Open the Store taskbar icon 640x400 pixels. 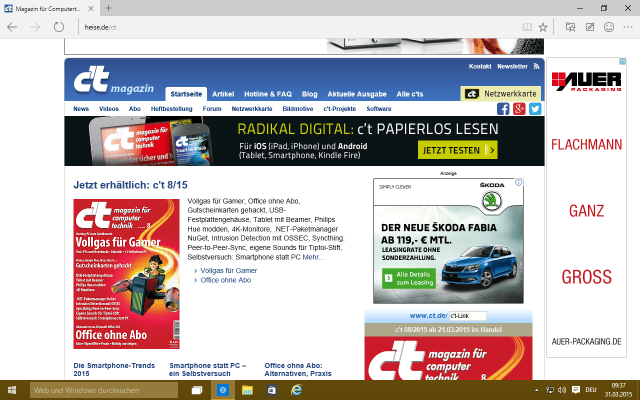coord(271,390)
